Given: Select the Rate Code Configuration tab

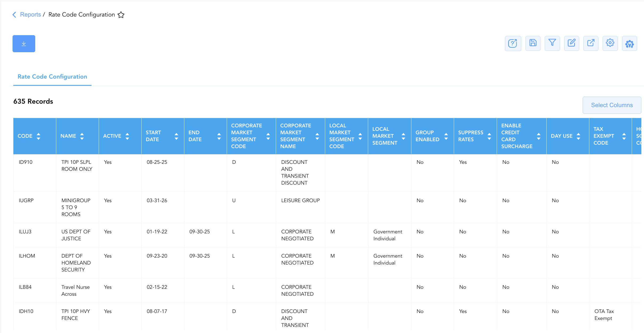Looking at the screenshot, I should click(52, 77).
